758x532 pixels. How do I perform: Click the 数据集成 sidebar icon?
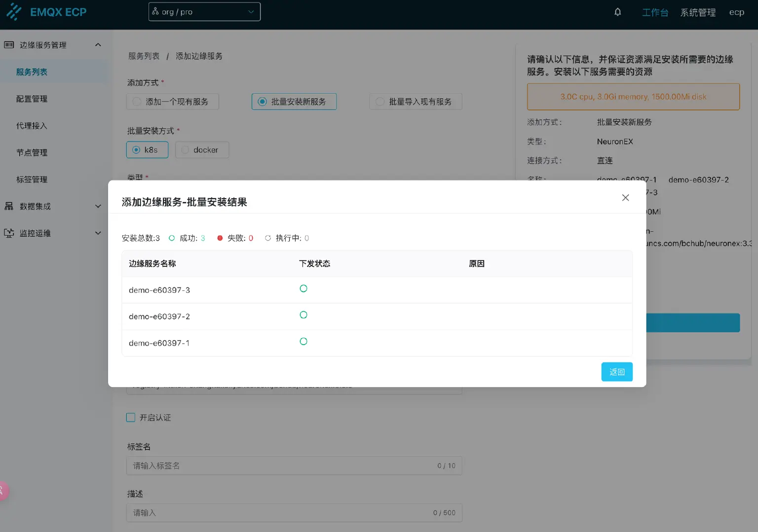(x=9, y=206)
